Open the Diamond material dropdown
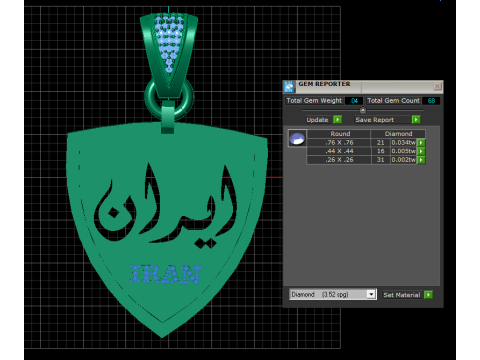The width and height of the screenshot is (480, 360). 371,294
